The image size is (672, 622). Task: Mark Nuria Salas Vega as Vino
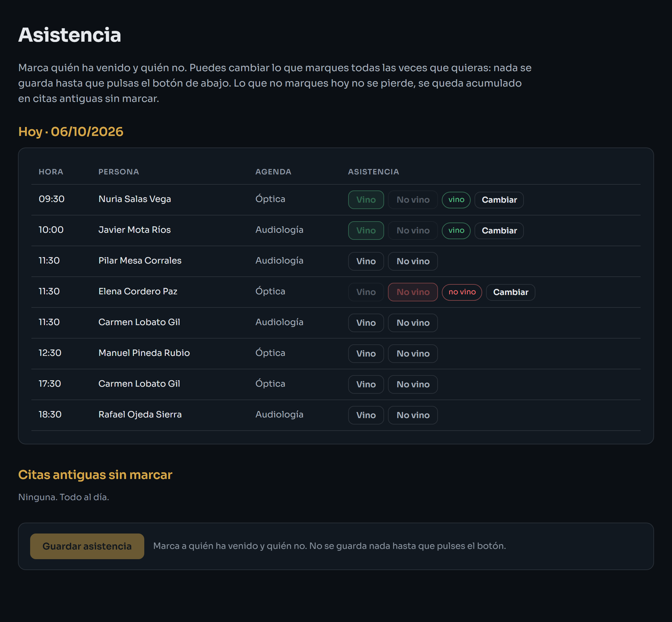366,200
